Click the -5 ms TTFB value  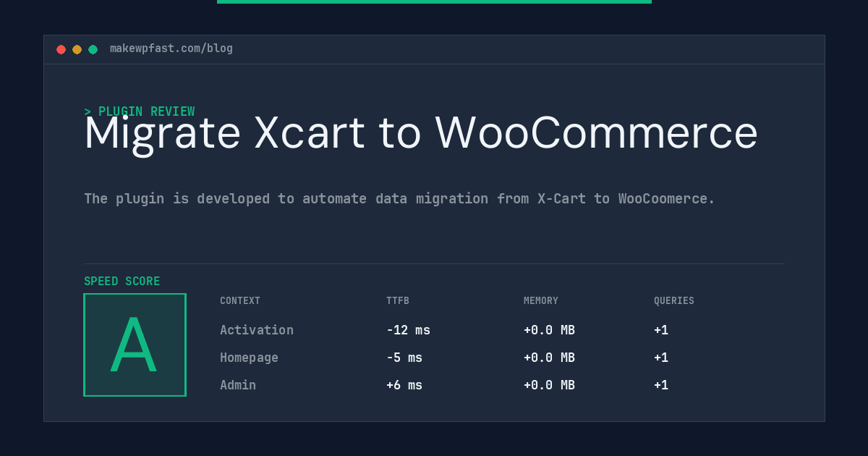click(x=404, y=358)
